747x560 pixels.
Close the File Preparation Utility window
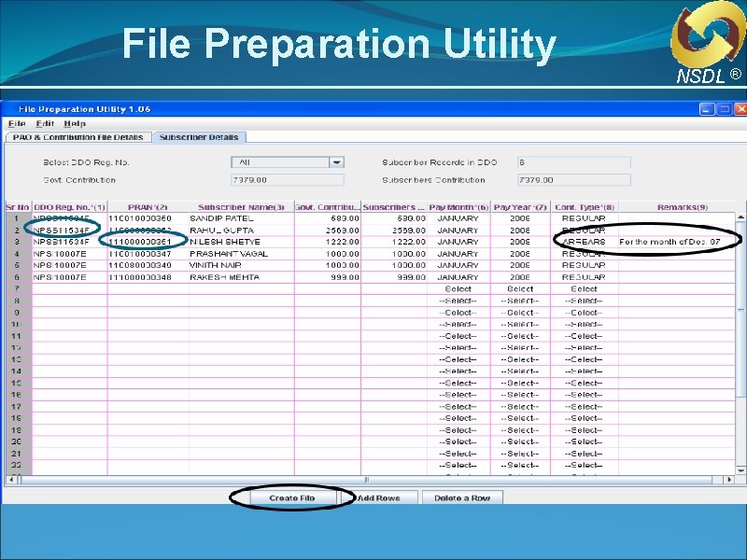pyautogui.click(x=740, y=109)
